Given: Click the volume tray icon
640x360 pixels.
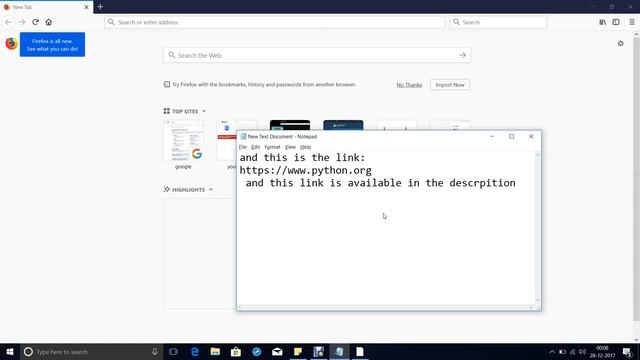Looking at the screenshot, I should (582, 351).
